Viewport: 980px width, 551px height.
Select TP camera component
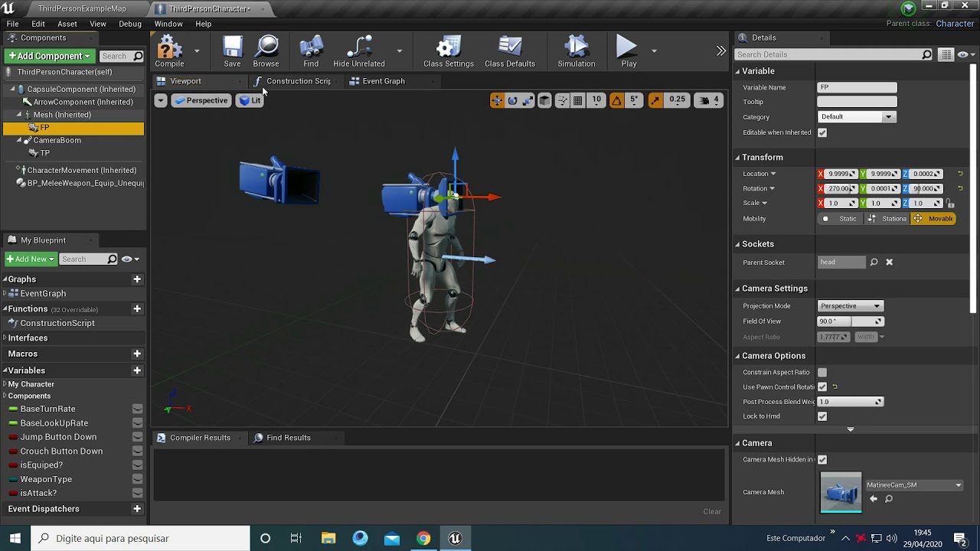click(44, 153)
